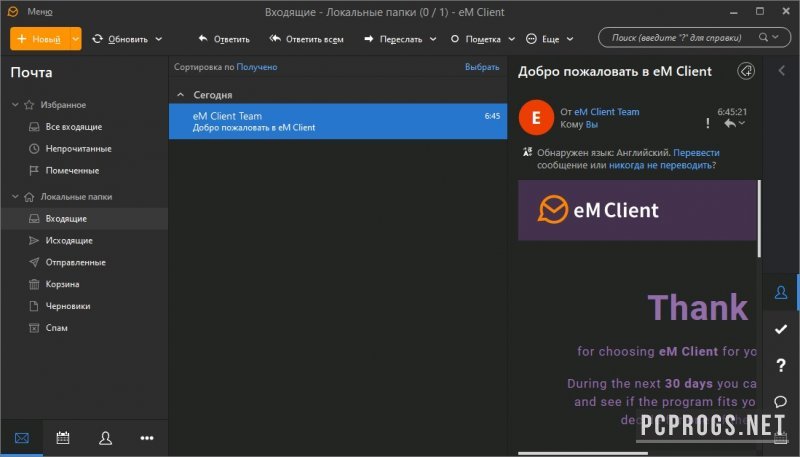Click the Пометка tag button

pos(476,39)
